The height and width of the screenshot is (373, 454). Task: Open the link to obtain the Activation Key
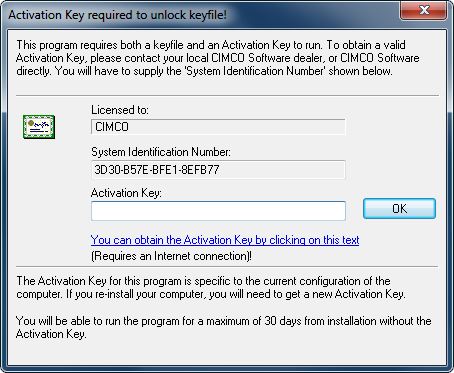point(225,240)
